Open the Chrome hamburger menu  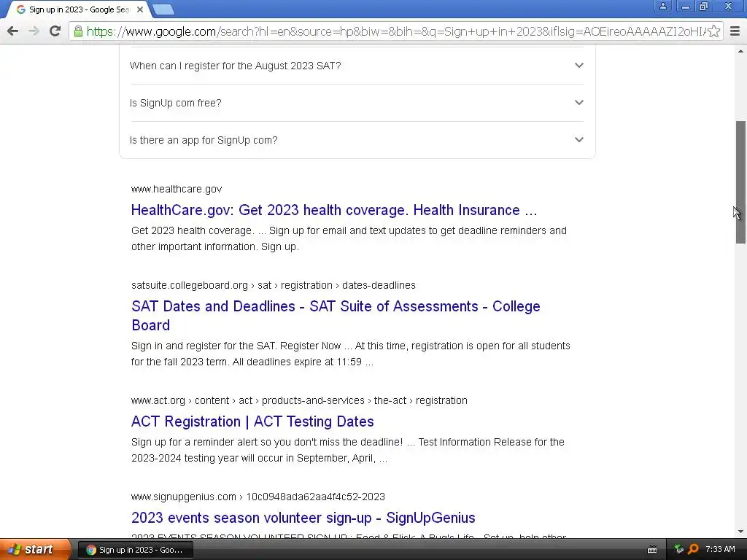[735, 31]
